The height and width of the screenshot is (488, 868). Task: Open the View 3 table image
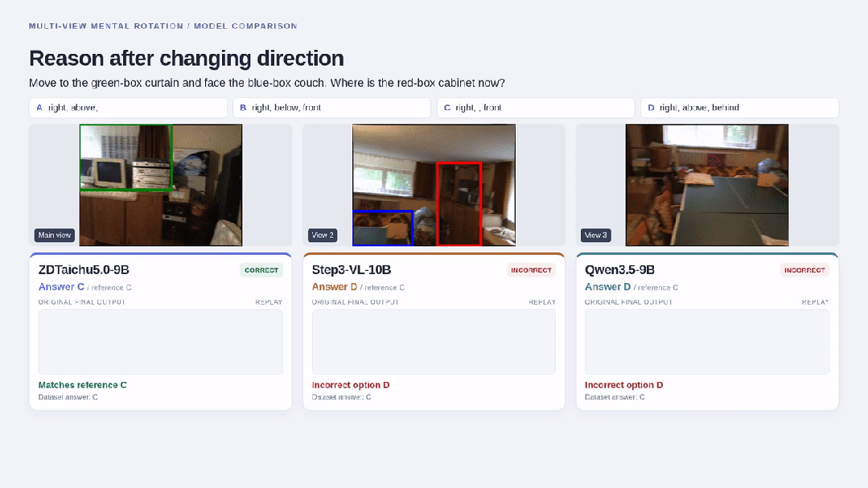(707, 185)
